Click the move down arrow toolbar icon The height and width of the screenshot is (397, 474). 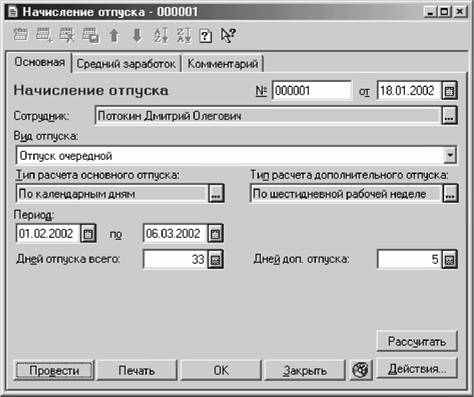(137, 35)
